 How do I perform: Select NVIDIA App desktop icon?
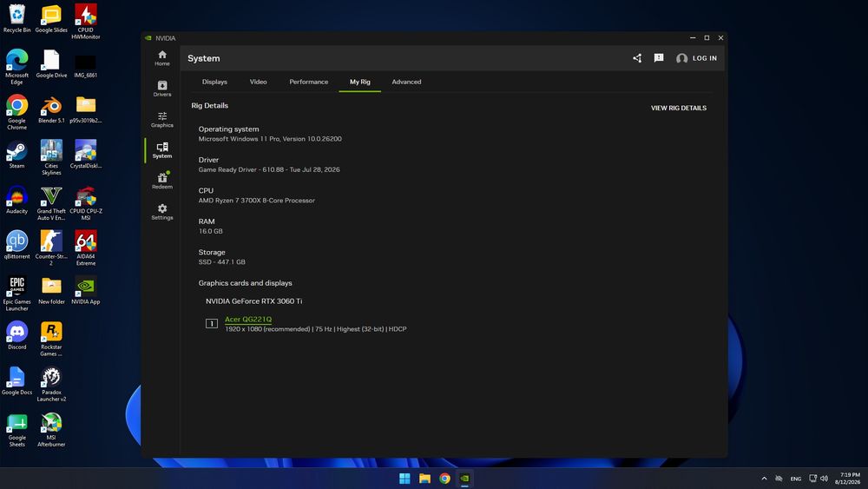(86, 291)
